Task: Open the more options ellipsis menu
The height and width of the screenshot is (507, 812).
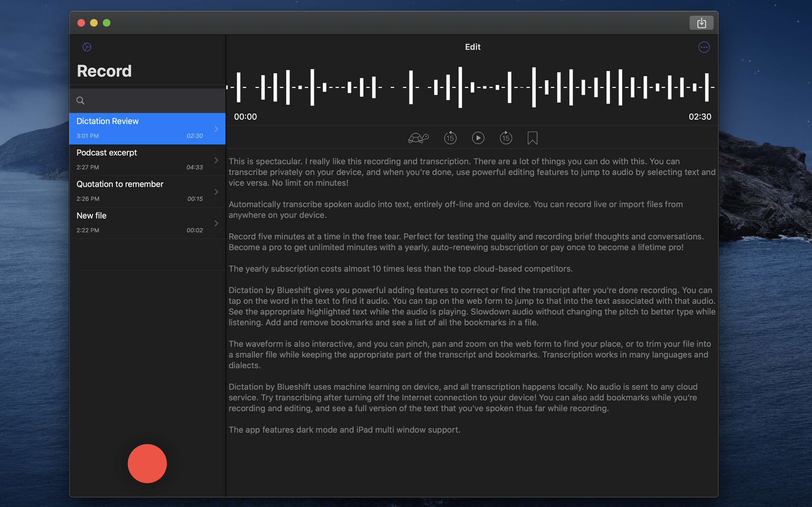Action: point(704,47)
